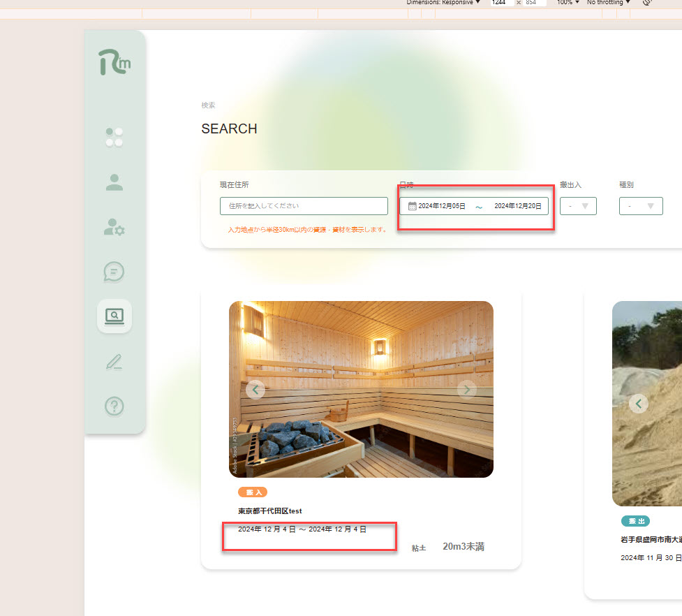682x616 pixels.
Task: Select the search monitor sidebar icon
Action: [114, 316]
